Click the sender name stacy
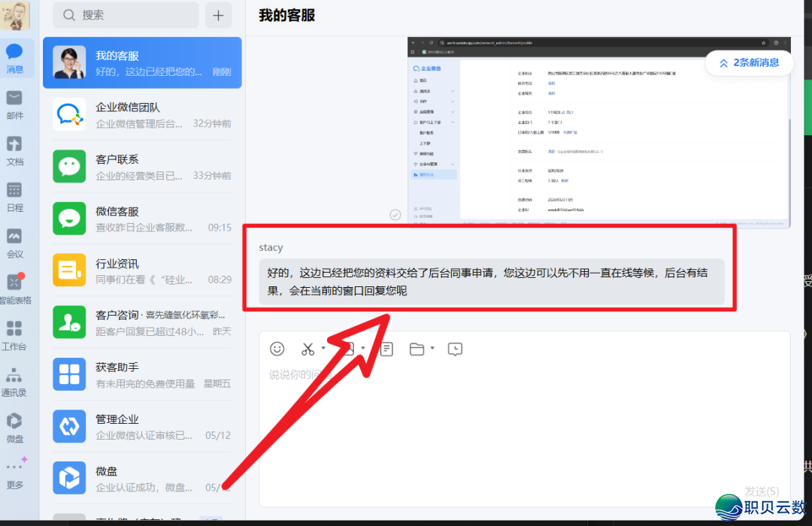This screenshot has width=812, height=526. click(271, 247)
